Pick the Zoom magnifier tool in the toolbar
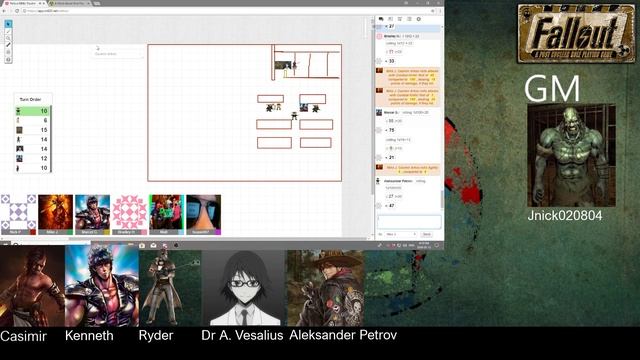640x360 pixels. coord(8,38)
